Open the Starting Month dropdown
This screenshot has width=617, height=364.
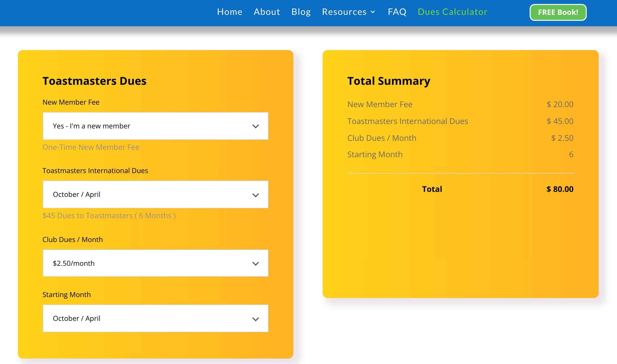click(x=156, y=318)
